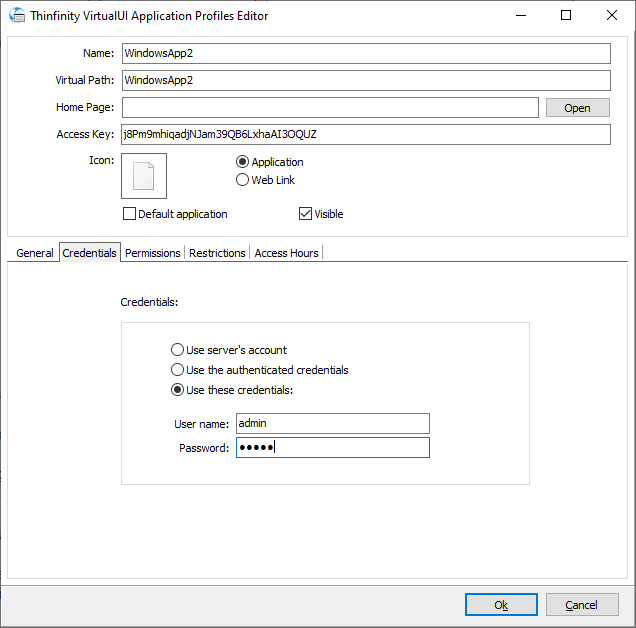Click the application profile icon preview

[x=144, y=176]
